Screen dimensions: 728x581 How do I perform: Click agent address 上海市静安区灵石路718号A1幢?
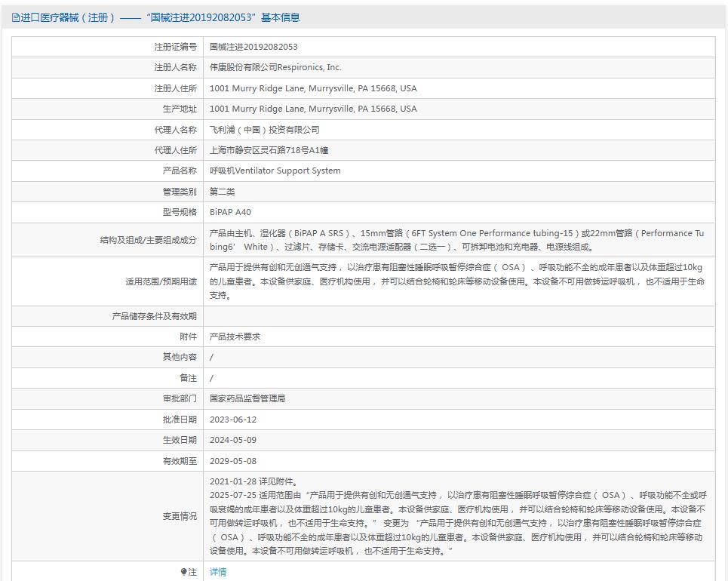point(269,150)
